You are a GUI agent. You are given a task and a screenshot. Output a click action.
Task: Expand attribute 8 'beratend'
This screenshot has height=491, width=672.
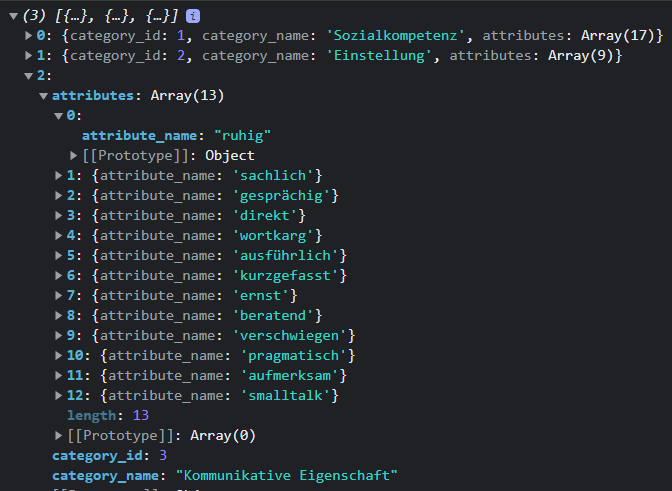point(59,316)
